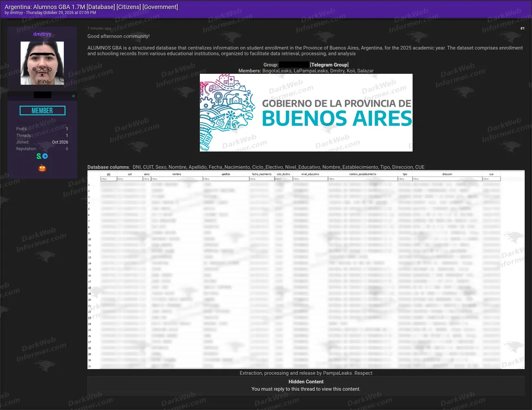This screenshot has height=410, width=532.
Task: Click the '7 minutes ago' timestamp
Action: click(99, 29)
